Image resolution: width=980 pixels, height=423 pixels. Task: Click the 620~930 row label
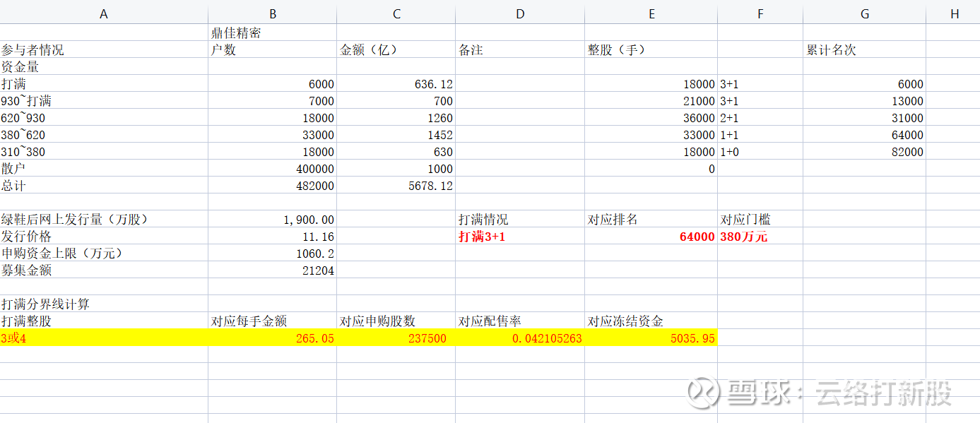(104, 117)
